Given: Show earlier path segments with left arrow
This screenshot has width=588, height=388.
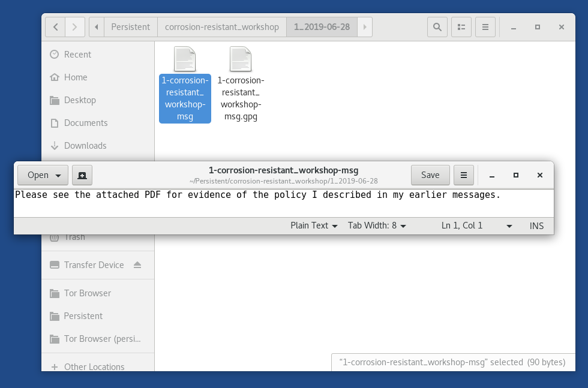Looking at the screenshot, I should (x=97, y=27).
